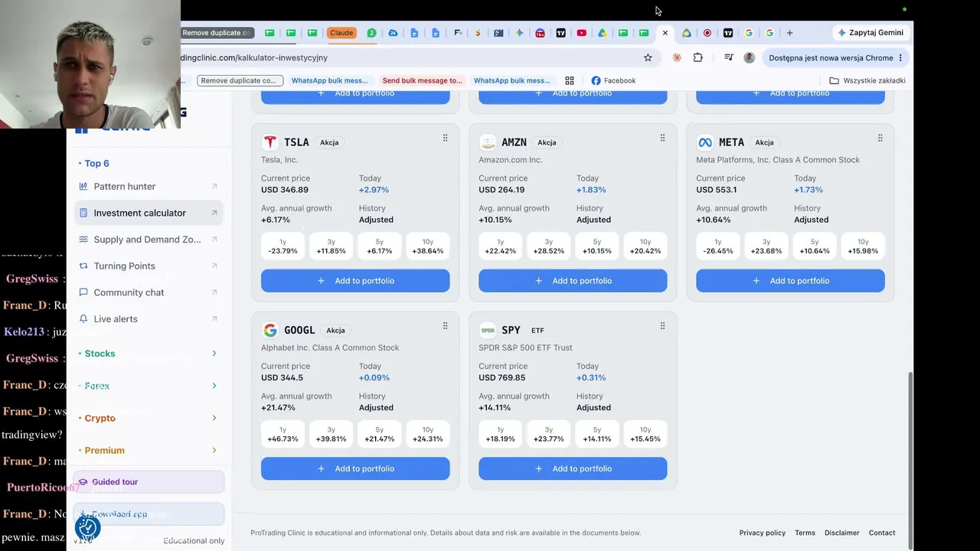Select GOOGL 1y return tile

(x=283, y=435)
